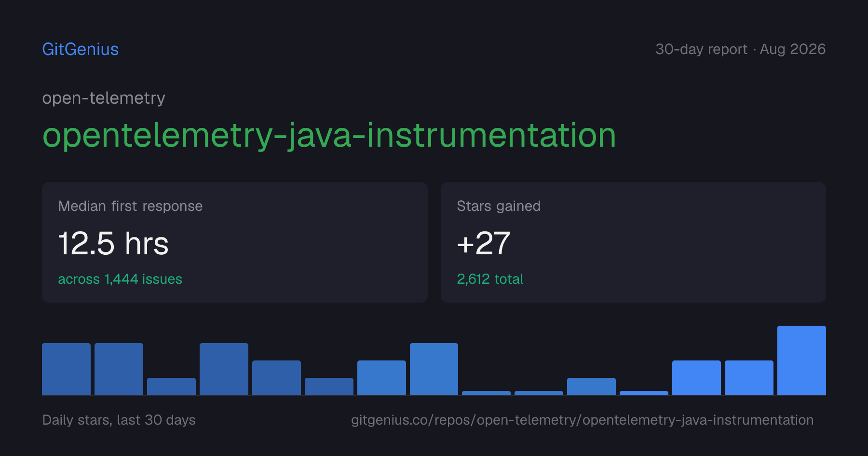Open the 2,612 total stars text

click(490, 279)
